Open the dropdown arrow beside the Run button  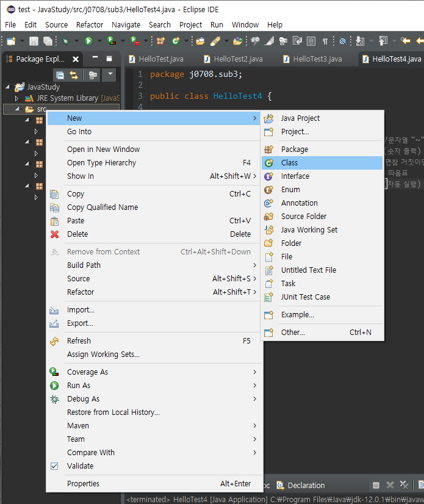pyautogui.click(x=99, y=41)
